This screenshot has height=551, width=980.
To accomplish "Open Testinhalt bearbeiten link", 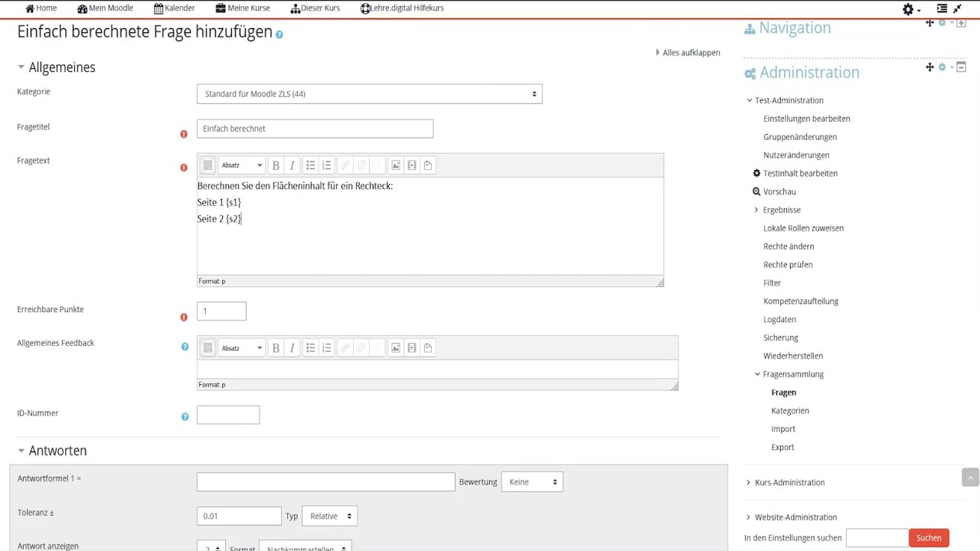I will (x=800, y=174).
